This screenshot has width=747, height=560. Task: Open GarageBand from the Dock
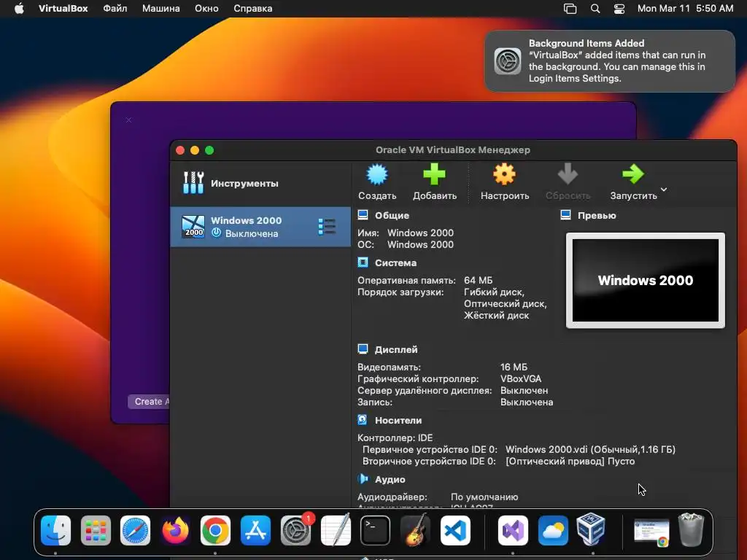click(x=415, y=530)
